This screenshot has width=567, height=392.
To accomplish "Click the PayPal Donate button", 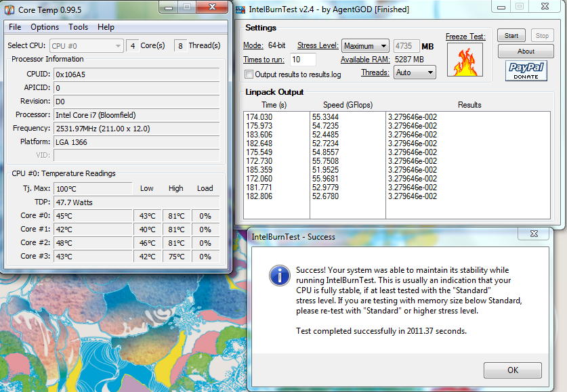I will [526, 70].
